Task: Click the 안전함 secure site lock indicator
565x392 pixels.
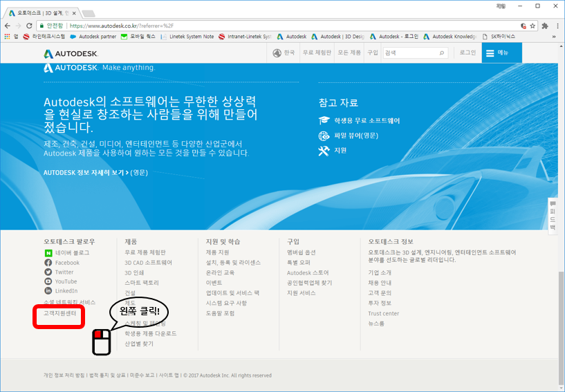Action: pos(52,26)
